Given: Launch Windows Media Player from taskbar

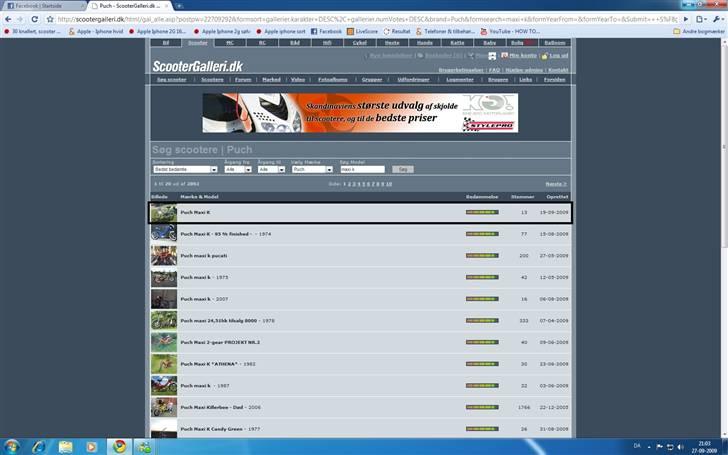Looking at the screenshot, I should (92, 445).
